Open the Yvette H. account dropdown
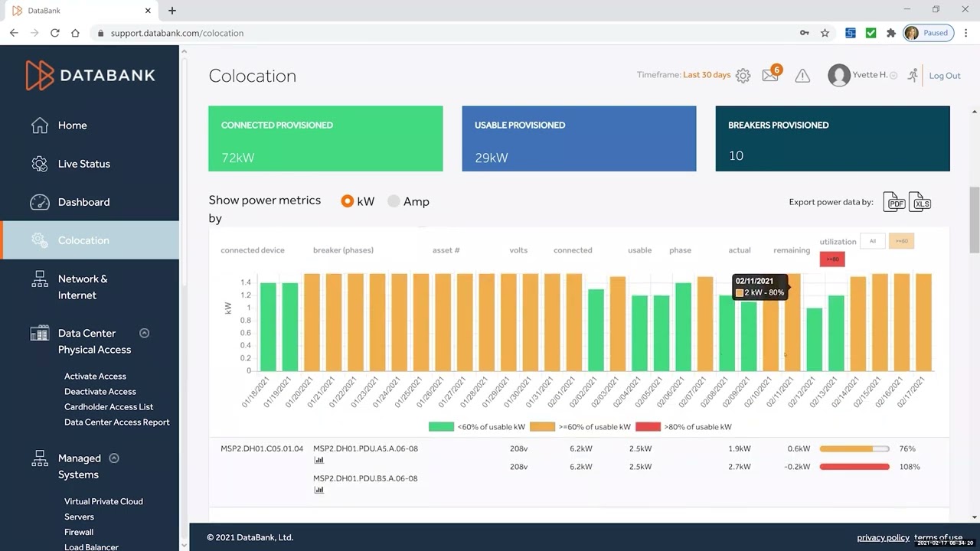This screenshot has height=551, width=980. click(893, 76)
